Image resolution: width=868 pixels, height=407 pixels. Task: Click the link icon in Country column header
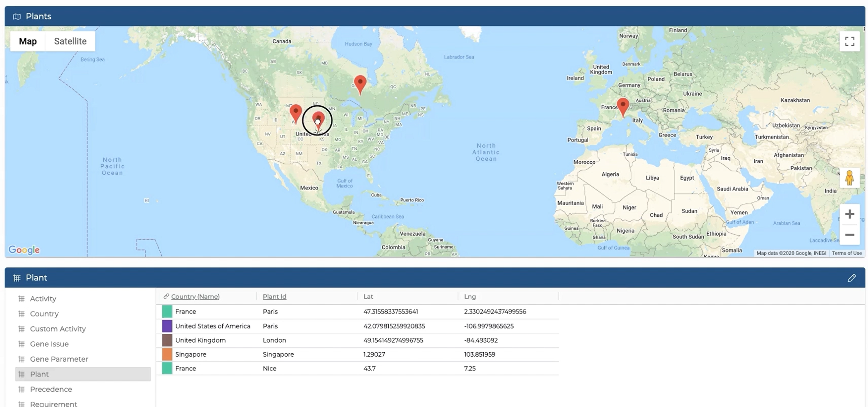coord(166,296)
